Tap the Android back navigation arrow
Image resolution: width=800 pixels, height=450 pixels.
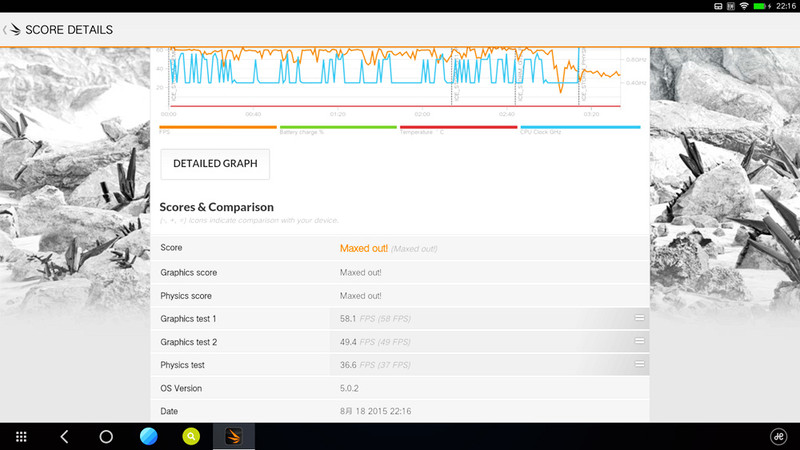click(x=64, y=437)
